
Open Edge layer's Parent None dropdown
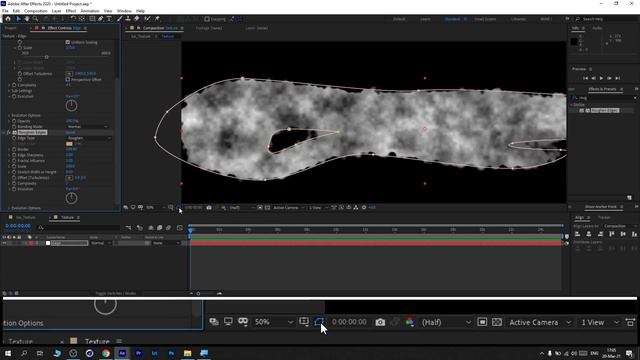coord(166,243)
